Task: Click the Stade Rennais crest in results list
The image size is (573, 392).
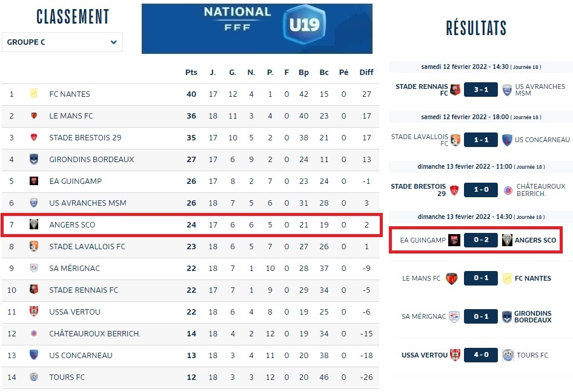Action: pyautogui.click(x=455, y=90)
